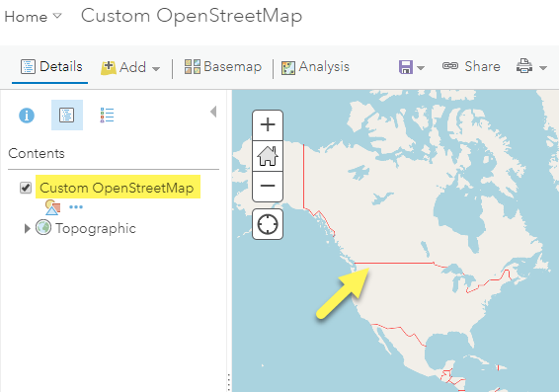Expand the Print dropdown arrow
Image resolution: width=559 pixels, height=392 pixels.
click(x=542, y=68)
